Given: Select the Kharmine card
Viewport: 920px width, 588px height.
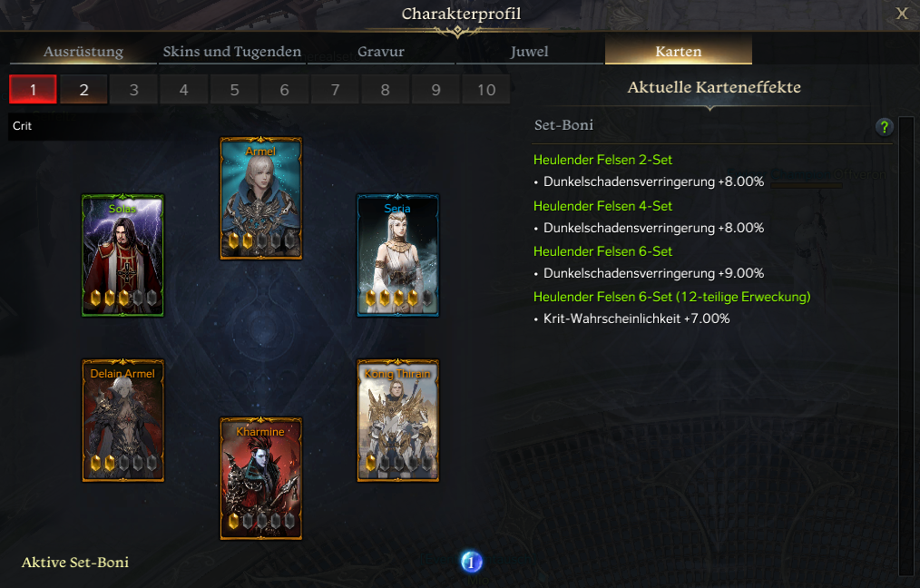Looking at the screenshot, I should (x=261, y=478).
